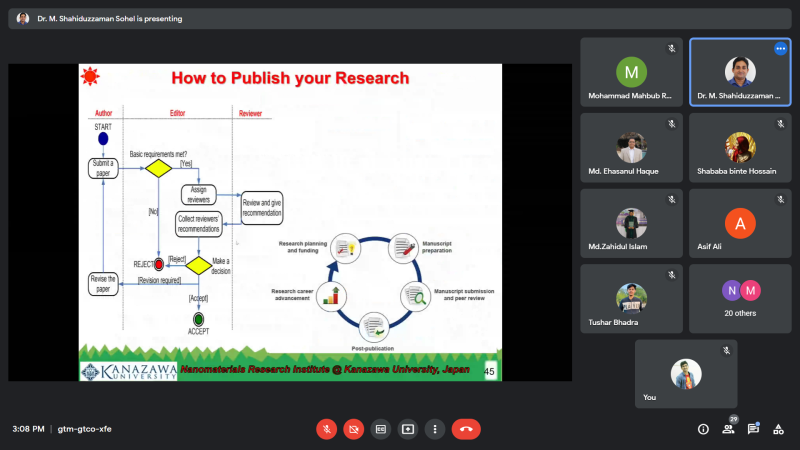The width and height of the screenshot is (800, 450).
Task: Open meeting details info icon
Action: 703,429
